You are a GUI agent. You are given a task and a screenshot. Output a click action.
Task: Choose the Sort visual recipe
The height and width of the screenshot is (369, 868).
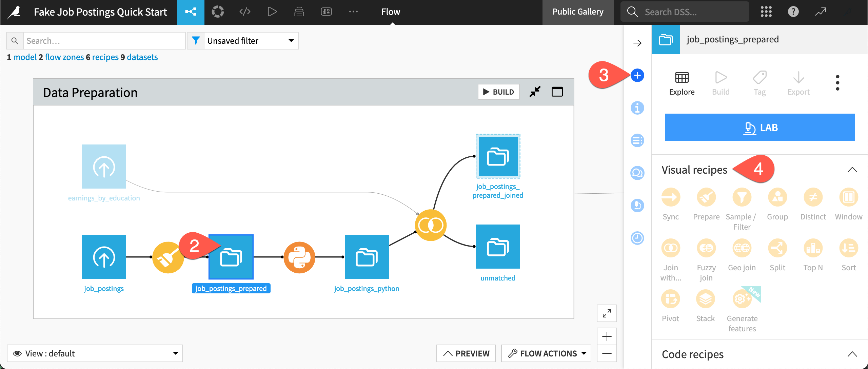click(x=849, y=255)
